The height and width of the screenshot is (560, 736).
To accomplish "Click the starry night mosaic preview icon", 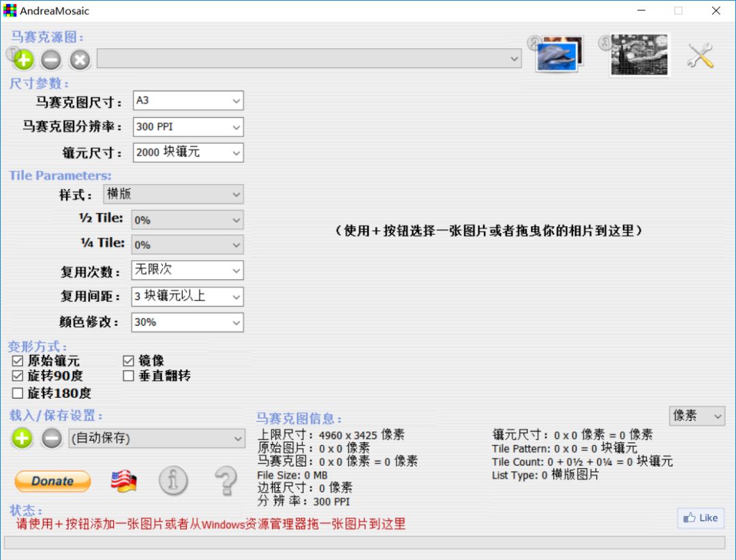I will 639,53.
